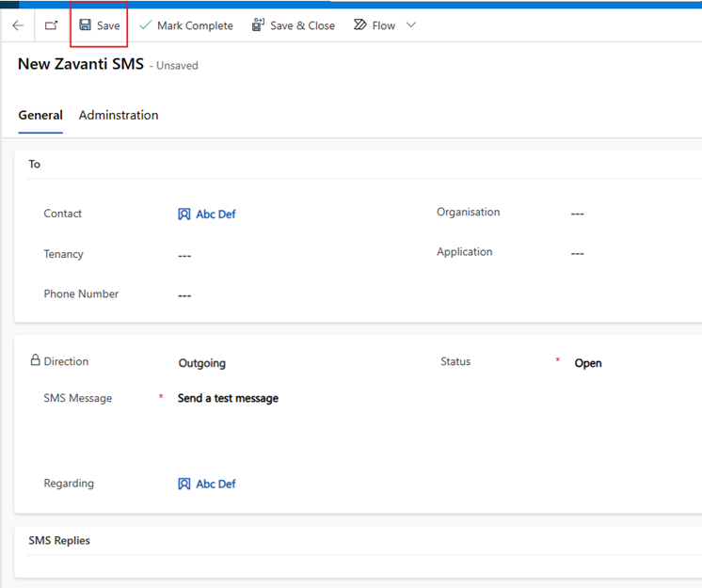Screen dimensions: 702x588
Task: Click the locked Direction value Outgoing
Action: coord(202,363)
